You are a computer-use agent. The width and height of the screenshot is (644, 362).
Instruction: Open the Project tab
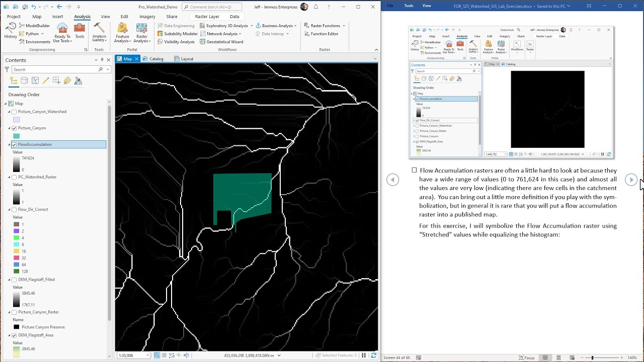pos(14,17)
